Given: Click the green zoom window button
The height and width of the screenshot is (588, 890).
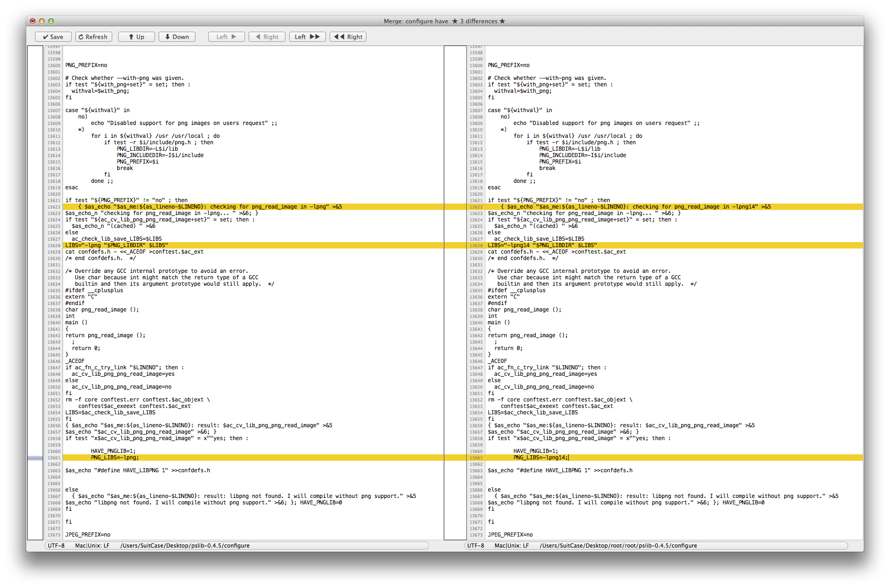Looking at the screenshot, I should point(51,21).
